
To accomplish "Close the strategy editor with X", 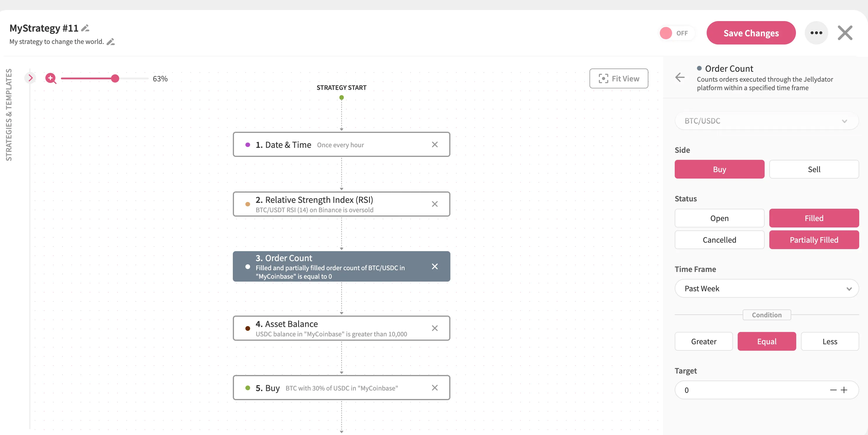I will [845, 33].
